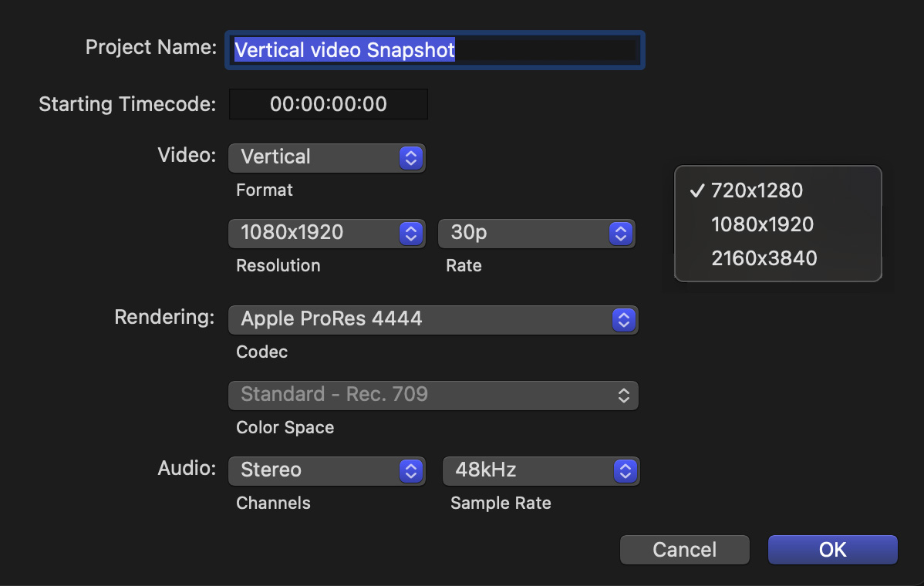
Task: Click the Starting Timecode field
Action: pyautogui.click(x=328, y=104)
